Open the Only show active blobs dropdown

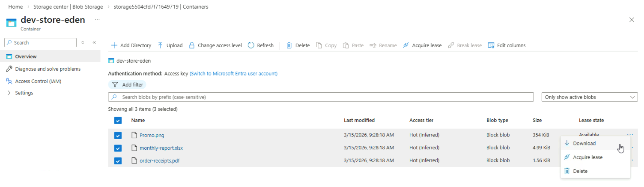[590, 97]
